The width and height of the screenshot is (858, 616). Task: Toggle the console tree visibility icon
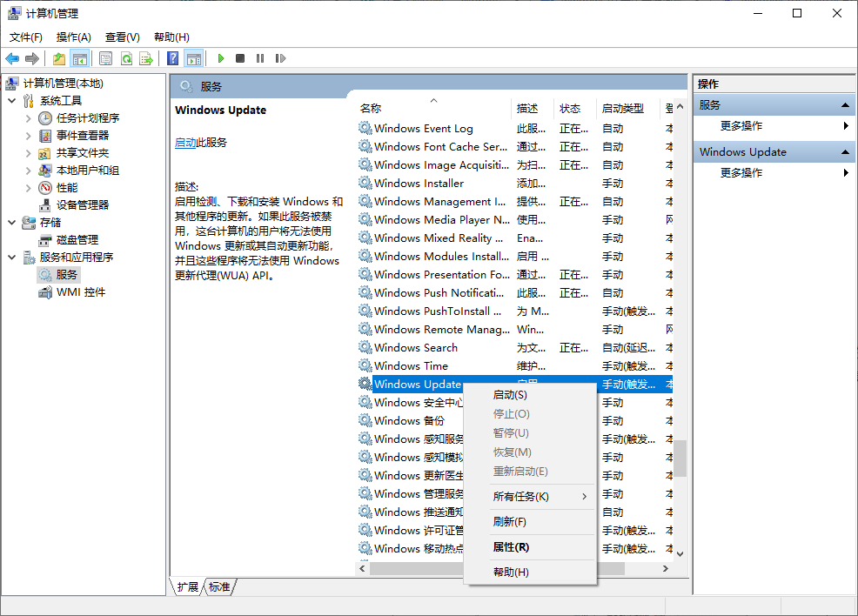79,58
